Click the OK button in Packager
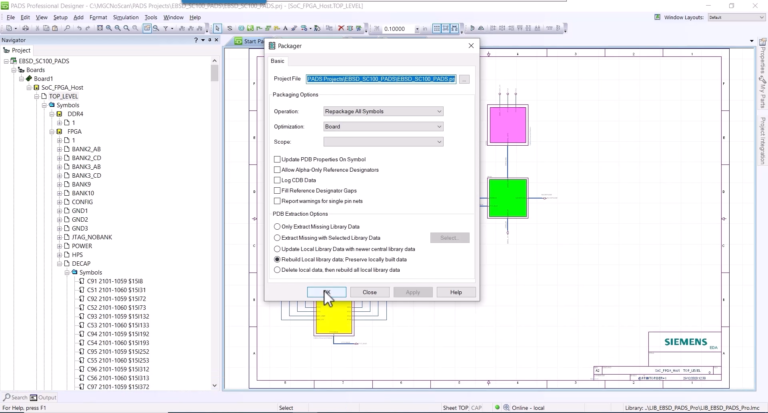The image size is (768, 413). (x=327, y=292)
